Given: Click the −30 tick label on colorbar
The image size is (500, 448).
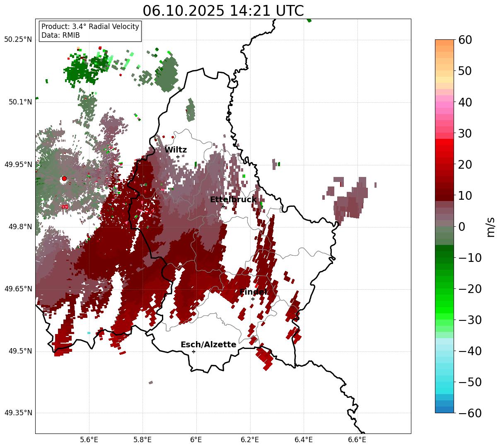Looking at the screenshot, I should point(470,320).
